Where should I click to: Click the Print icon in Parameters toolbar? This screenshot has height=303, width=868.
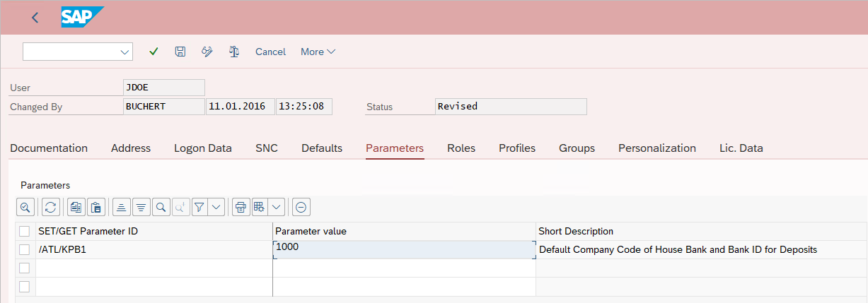click(241, 207)
